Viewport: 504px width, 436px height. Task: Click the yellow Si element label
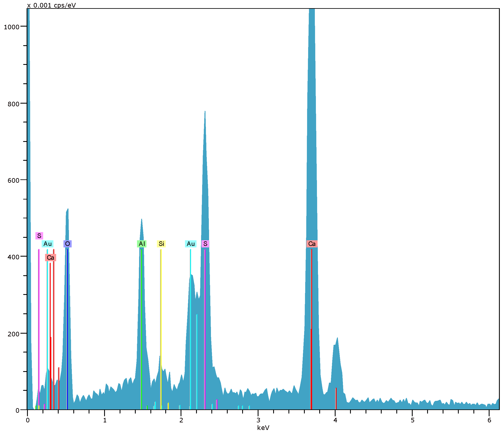pos(161,244)
